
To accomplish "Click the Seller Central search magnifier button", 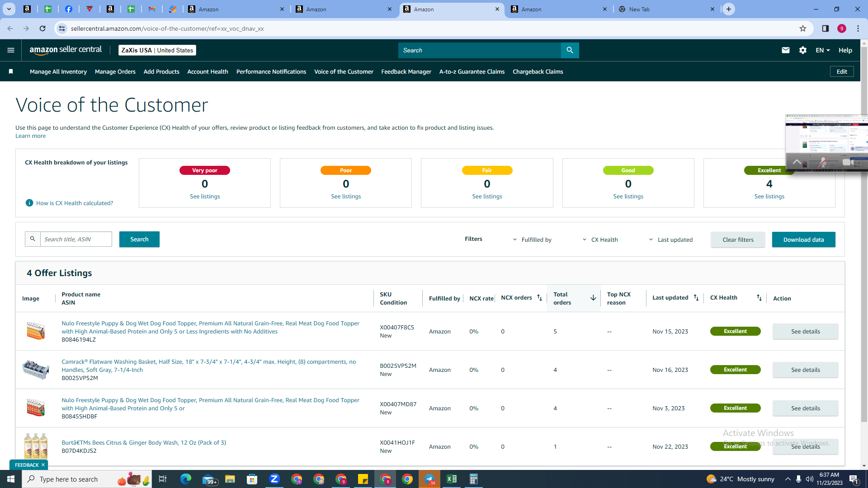I will coord(570,50).
